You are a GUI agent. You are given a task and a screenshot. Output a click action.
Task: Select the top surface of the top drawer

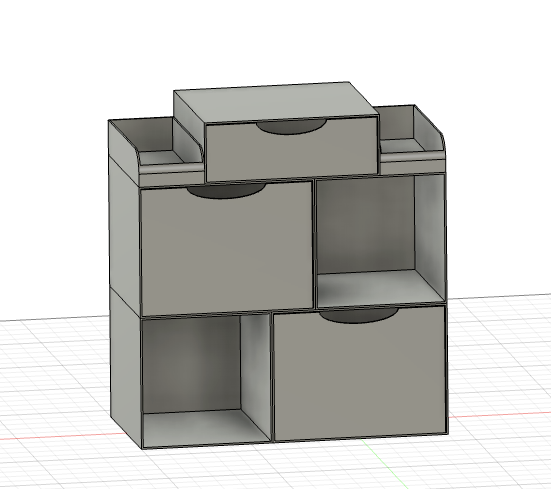click(x=276, y=103)
